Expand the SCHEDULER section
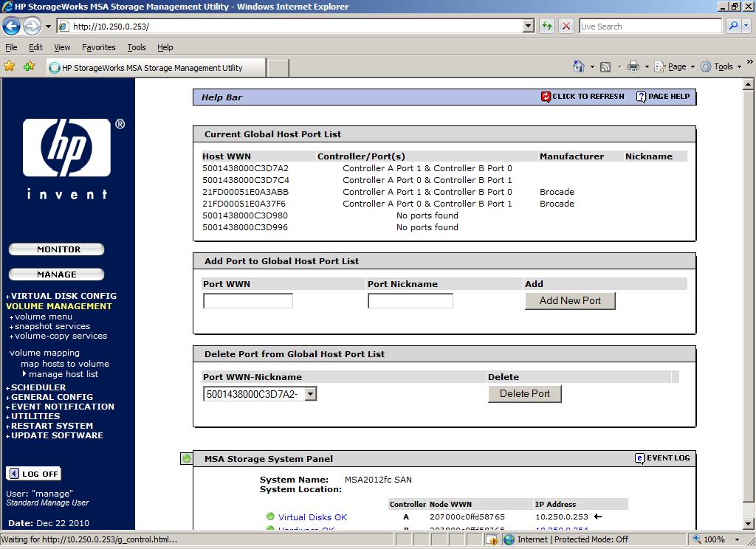Screen dimensions: 756x549 coord(35,387)
